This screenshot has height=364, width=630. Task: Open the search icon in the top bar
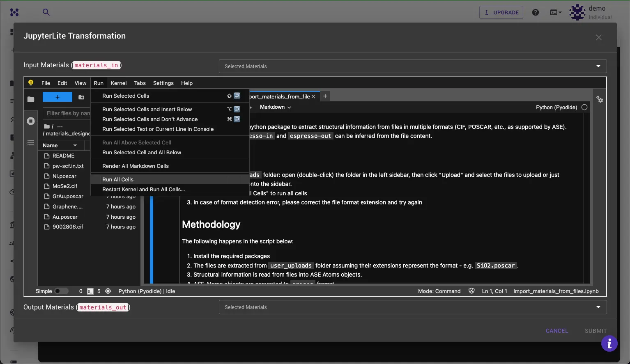46,12
